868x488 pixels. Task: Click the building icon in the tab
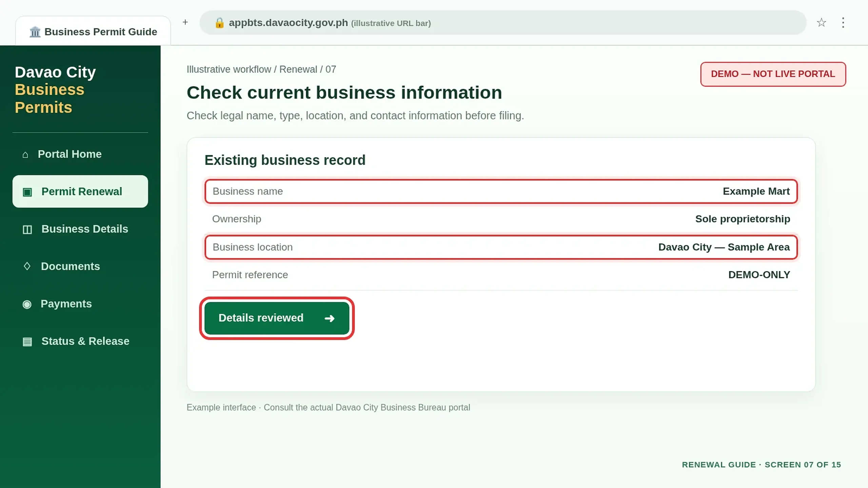[35, 32]
